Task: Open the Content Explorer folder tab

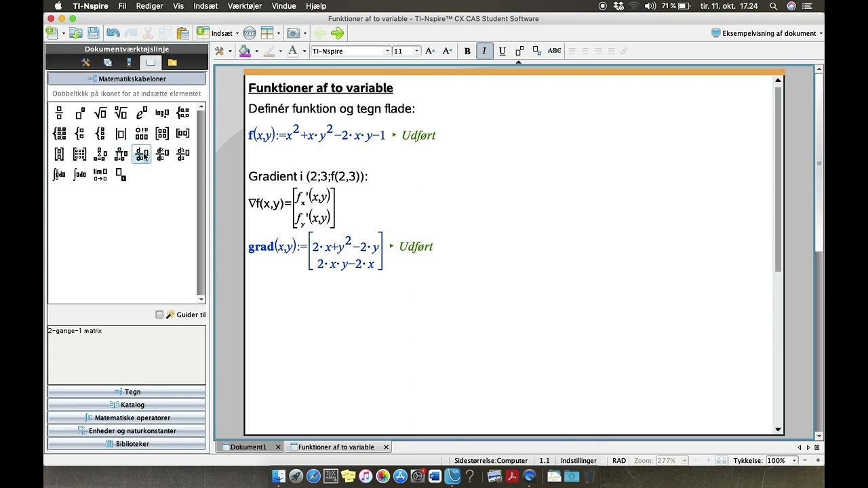Action: pos(172,62)
